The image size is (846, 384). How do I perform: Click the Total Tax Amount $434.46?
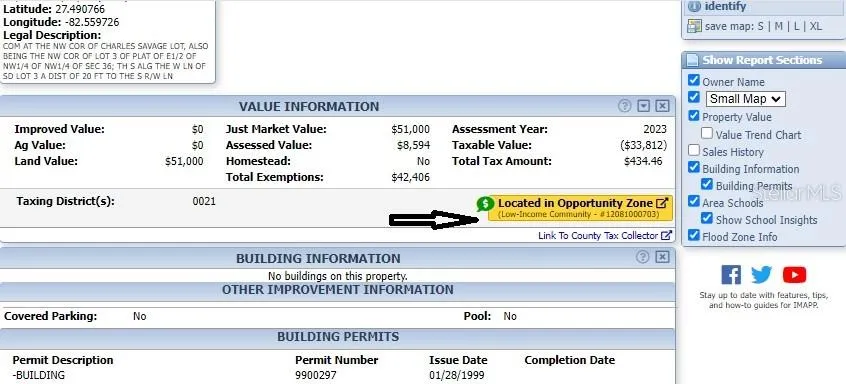point(643,161)
